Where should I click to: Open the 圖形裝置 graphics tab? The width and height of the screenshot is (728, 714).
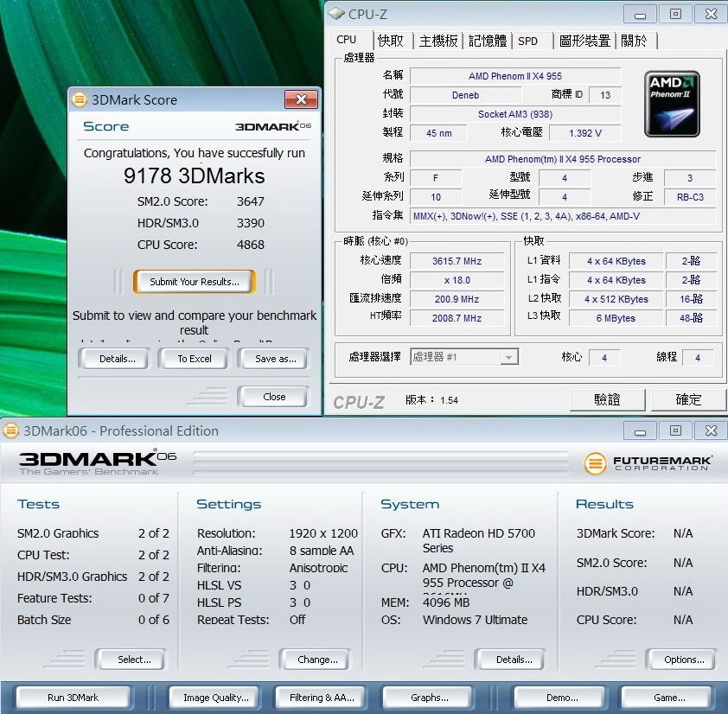pos(584,41)
